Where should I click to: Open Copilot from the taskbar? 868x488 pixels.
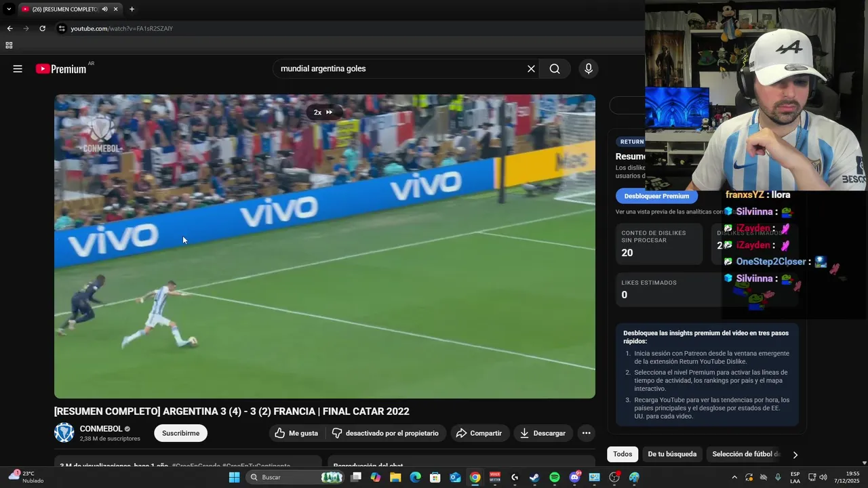point(376,477)
